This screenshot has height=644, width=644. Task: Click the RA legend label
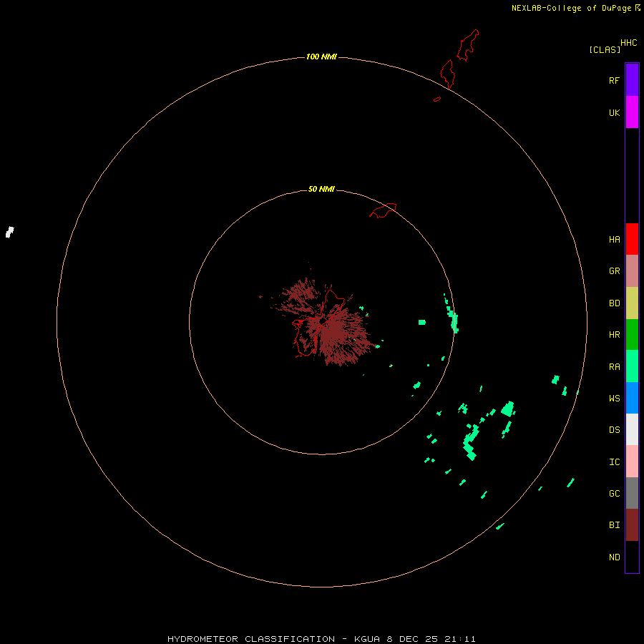tap(614, 367)
